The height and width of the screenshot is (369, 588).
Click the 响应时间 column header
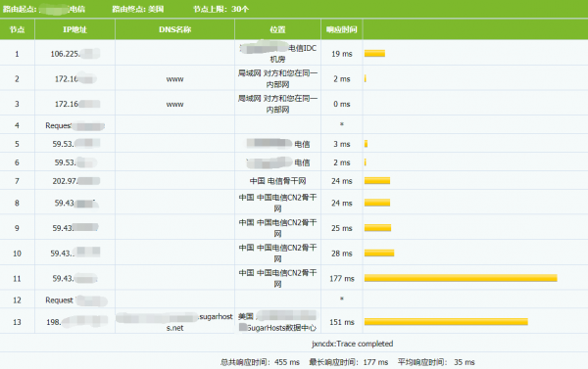coord(342,29)
